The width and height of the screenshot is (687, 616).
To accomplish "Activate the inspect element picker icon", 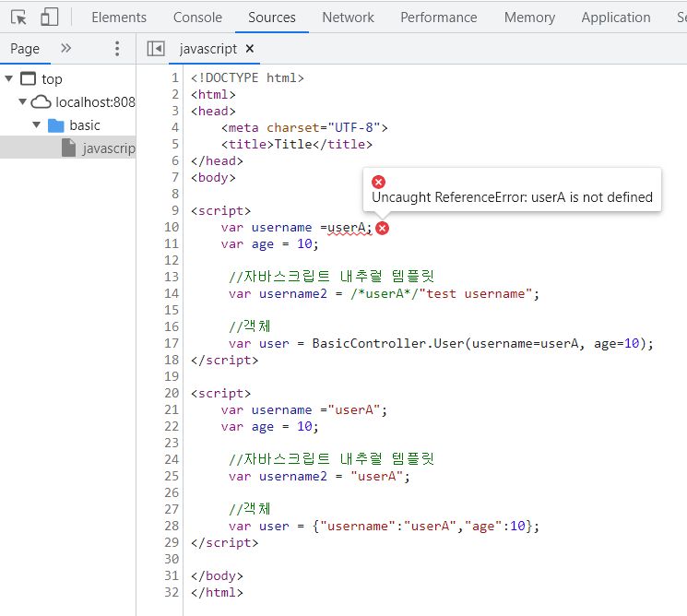I will [x=18, y=18].
